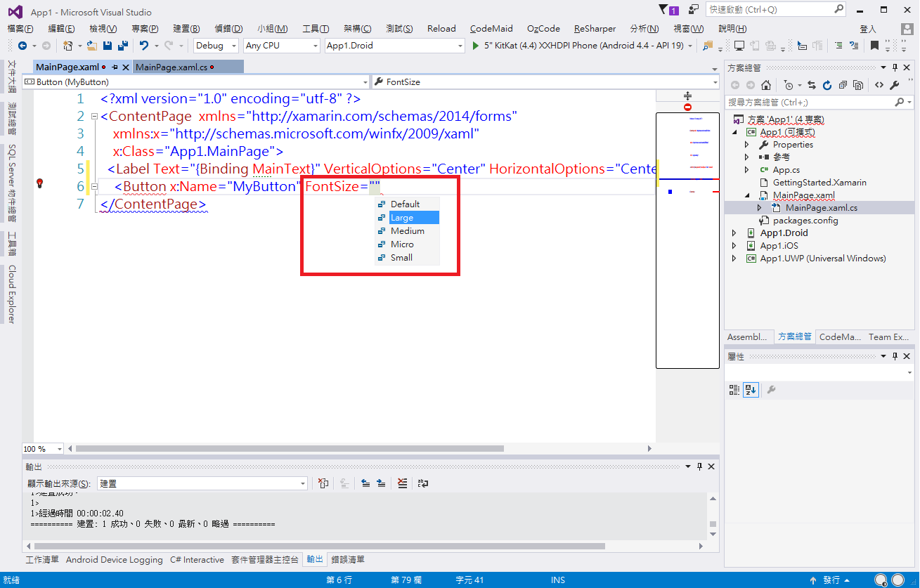Click the Open File folder icon
This screenshot has height=588, width=920.
(91, 46)
